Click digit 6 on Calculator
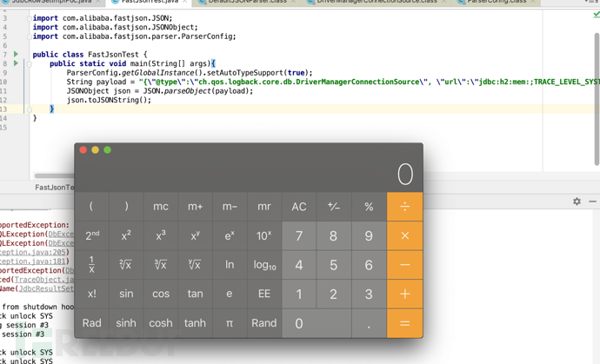This screenshot has width=600, height=364. [369, 265]
